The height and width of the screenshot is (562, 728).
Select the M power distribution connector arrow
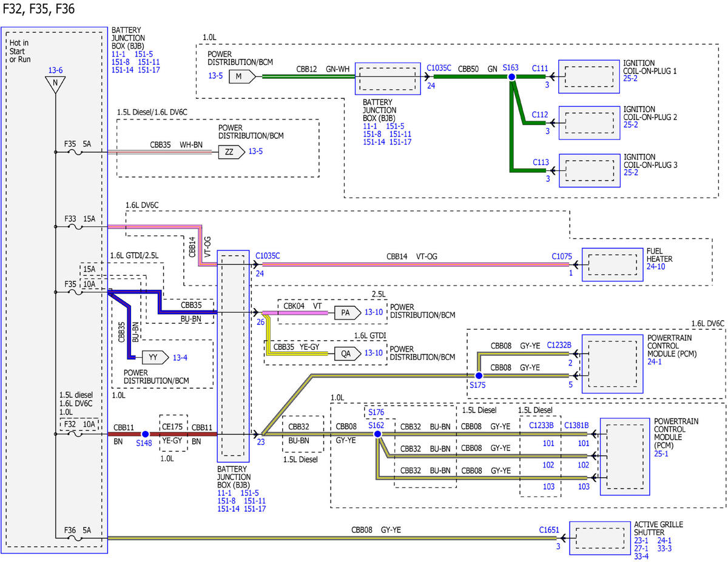[244, 76]
